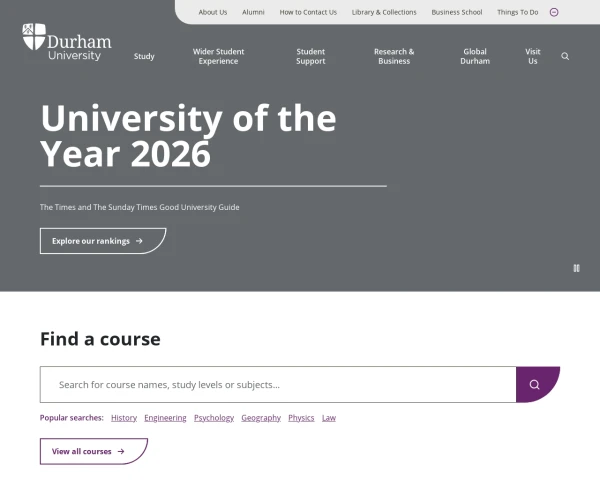
Task: Expand the Student Support menu
Action: (311, 56)
